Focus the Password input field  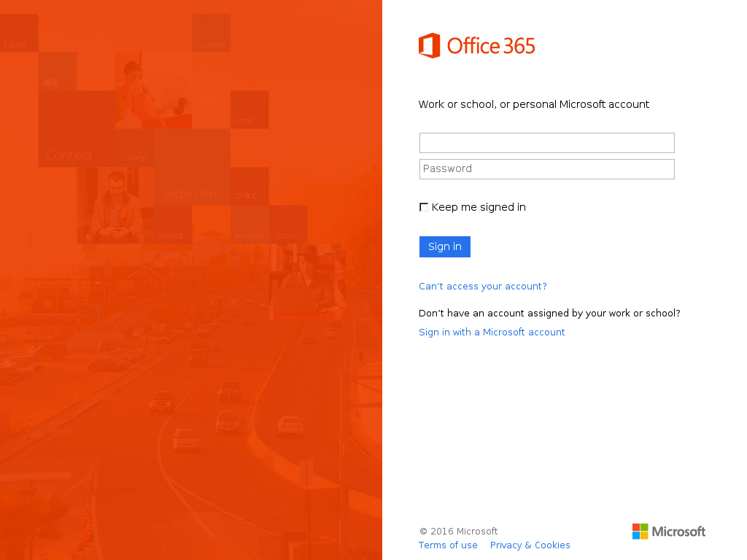click(x=547, y=169)
